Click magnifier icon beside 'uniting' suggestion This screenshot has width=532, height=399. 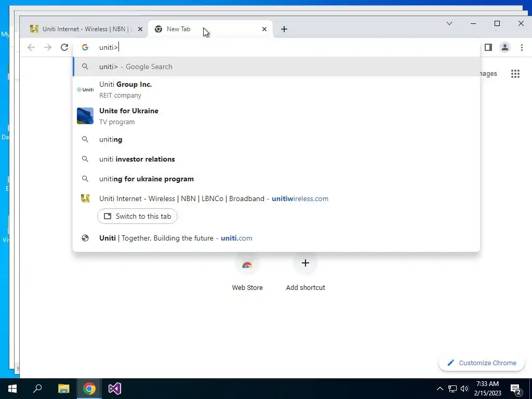[85, 139]
